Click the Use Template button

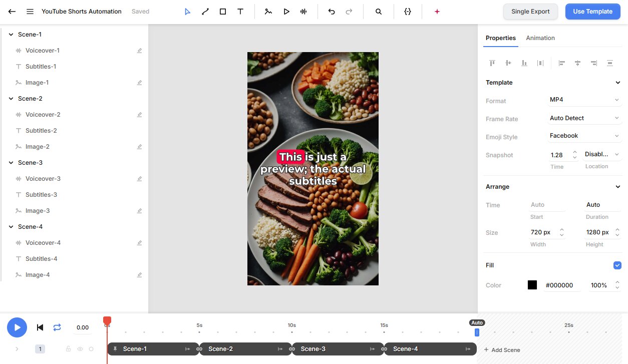[x=592, y=12]
